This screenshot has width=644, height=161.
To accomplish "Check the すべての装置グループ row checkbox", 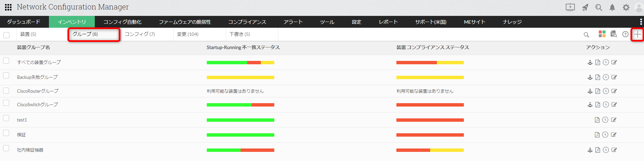I will [6, 61].
